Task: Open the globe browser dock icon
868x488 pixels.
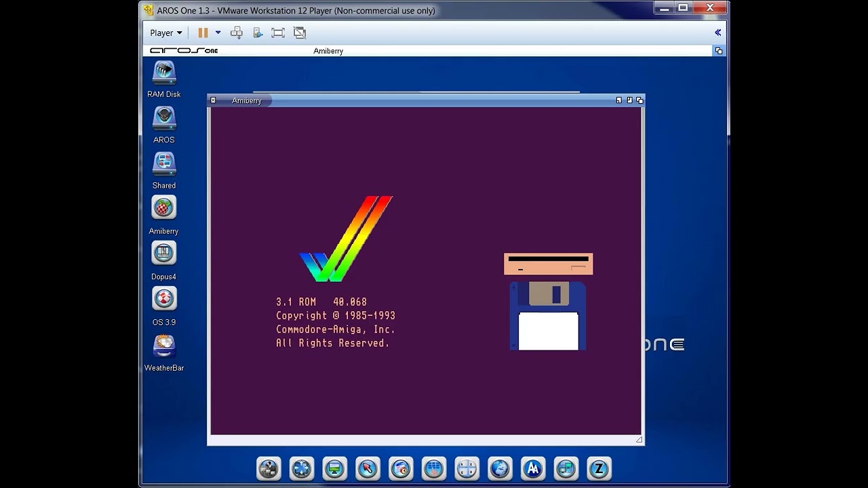Action: 500,468
